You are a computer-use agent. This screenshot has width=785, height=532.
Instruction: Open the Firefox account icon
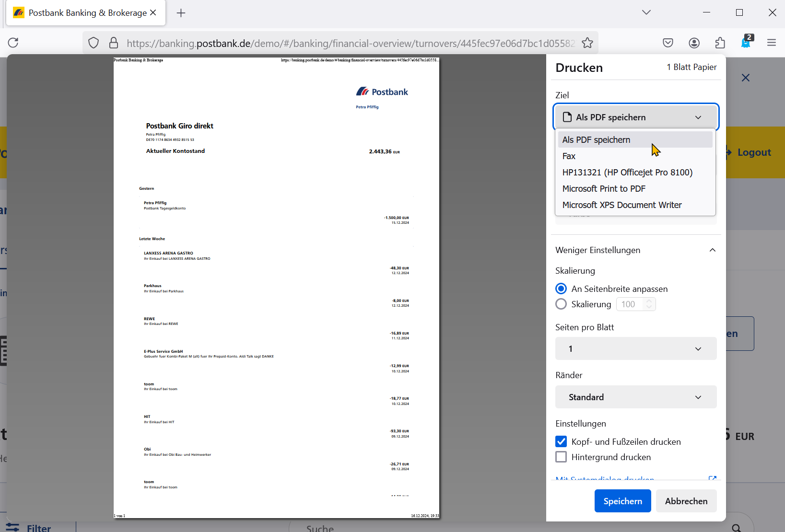coord(694,43)
